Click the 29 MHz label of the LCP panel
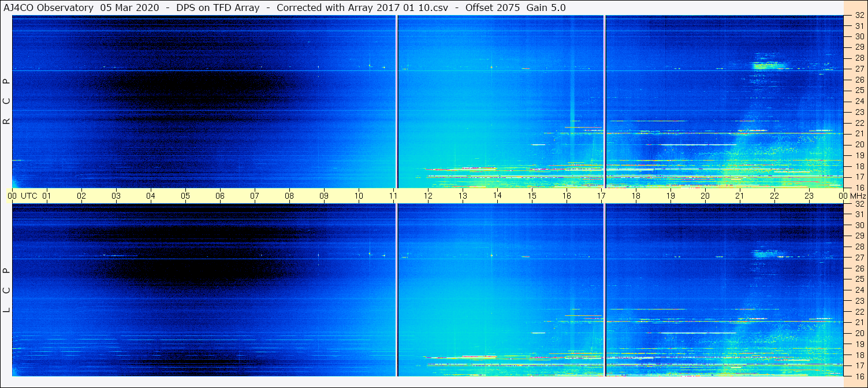The width and height of the screenshot is (868, 388). click(859, 236)
